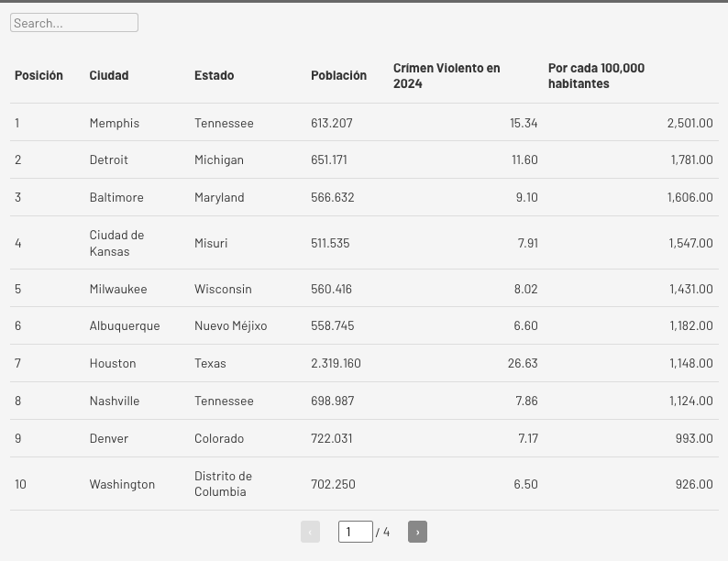Sort table by Población header
728x561 pixels.
[x=338, y=75]
